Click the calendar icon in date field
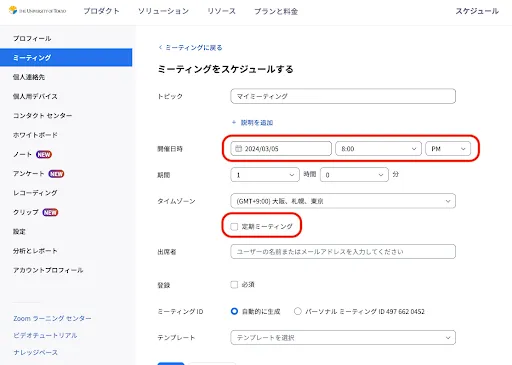The height and width of the screenshot is (365, 512). [238, 149]
